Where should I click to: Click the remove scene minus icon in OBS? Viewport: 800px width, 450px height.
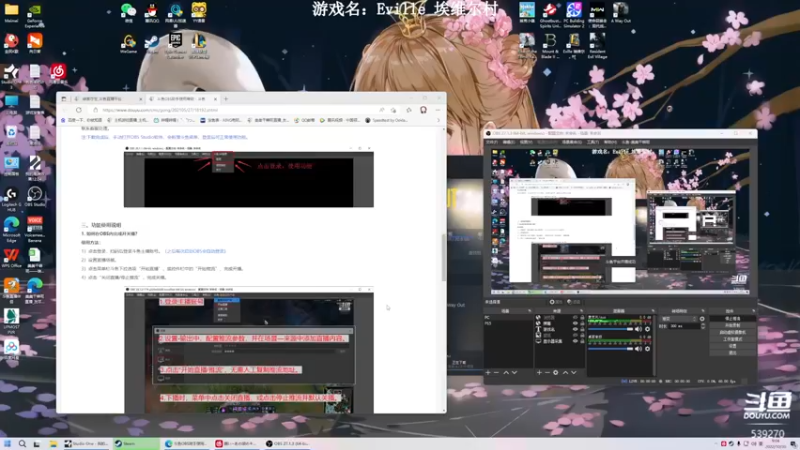[x=496, y=372]
